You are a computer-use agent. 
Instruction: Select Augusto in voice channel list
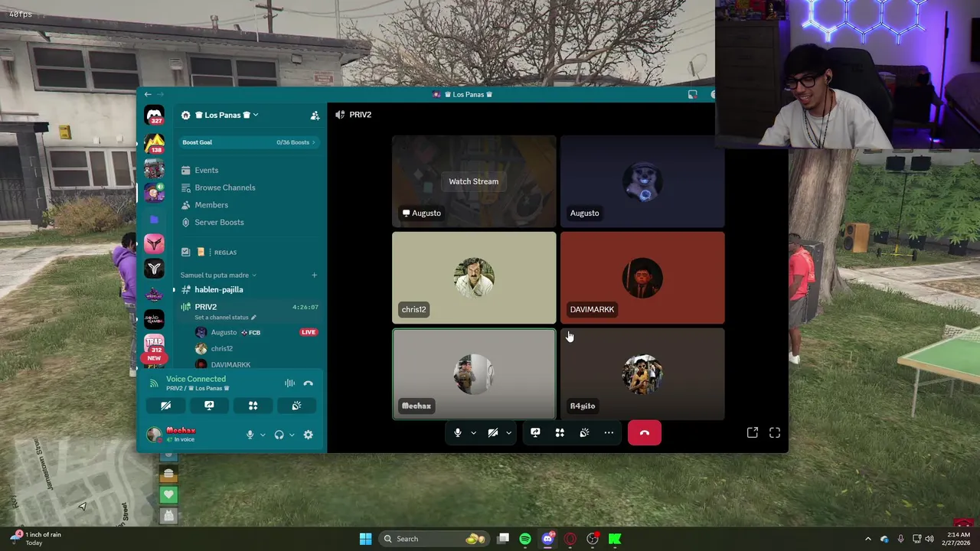(x=224, y=332)
